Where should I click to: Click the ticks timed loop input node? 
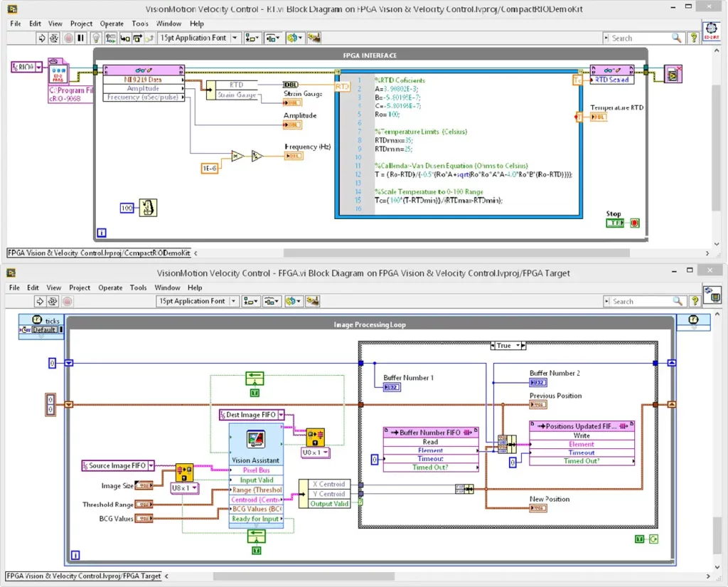[x=41, y=327]
